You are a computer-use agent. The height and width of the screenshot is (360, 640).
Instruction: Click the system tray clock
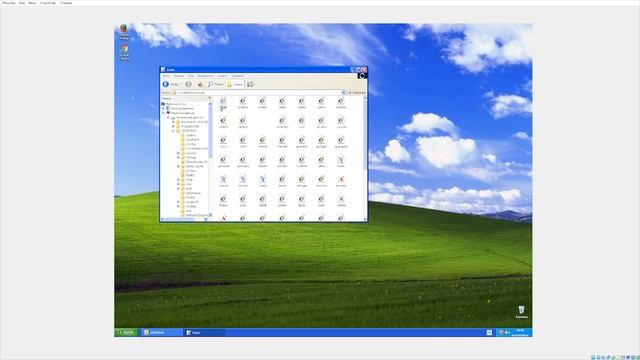click(x=520, y=332)
